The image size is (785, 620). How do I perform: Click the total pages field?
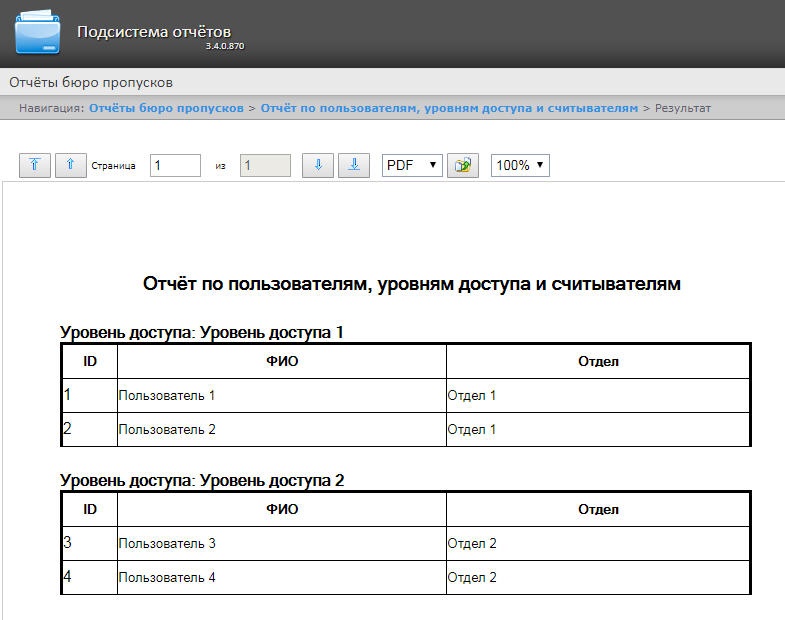[x=265, y=165]
